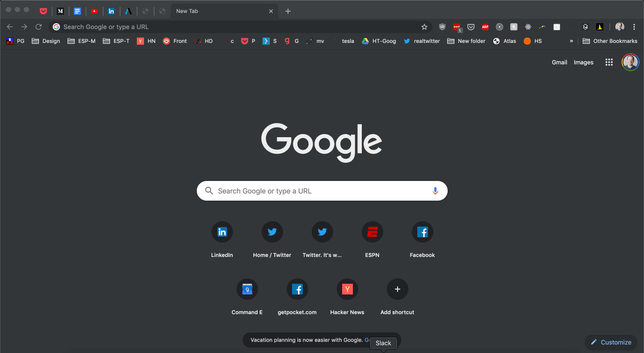The height and width of the screenshot is (353, 644).
Task: Open the Atlas bookmark
Action: (504, 41)
